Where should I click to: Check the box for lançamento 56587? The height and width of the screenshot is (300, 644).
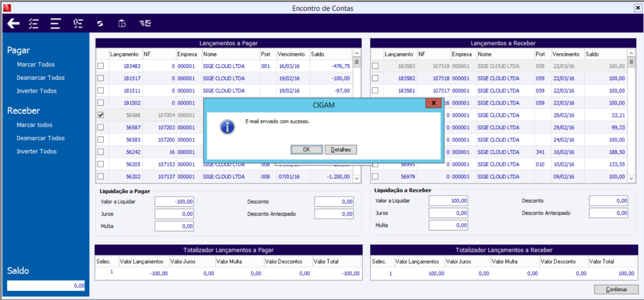click(100, 127)
